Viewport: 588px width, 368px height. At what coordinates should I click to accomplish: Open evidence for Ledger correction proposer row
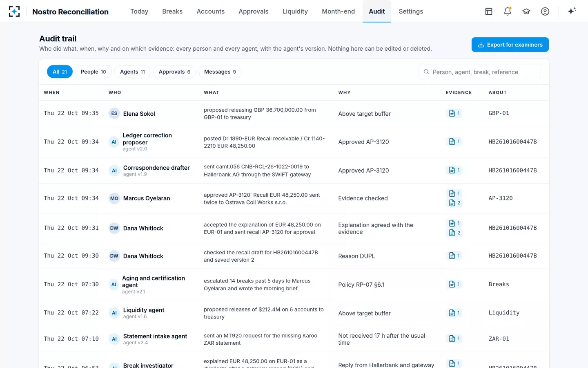coord(454,141)
